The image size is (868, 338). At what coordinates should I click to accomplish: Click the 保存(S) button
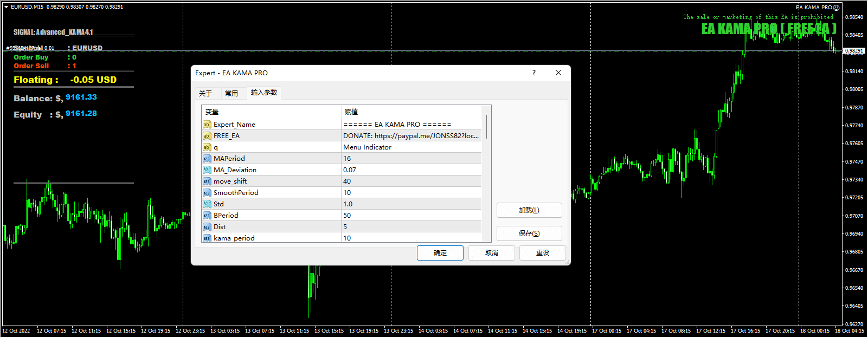(x=529, y=233)
